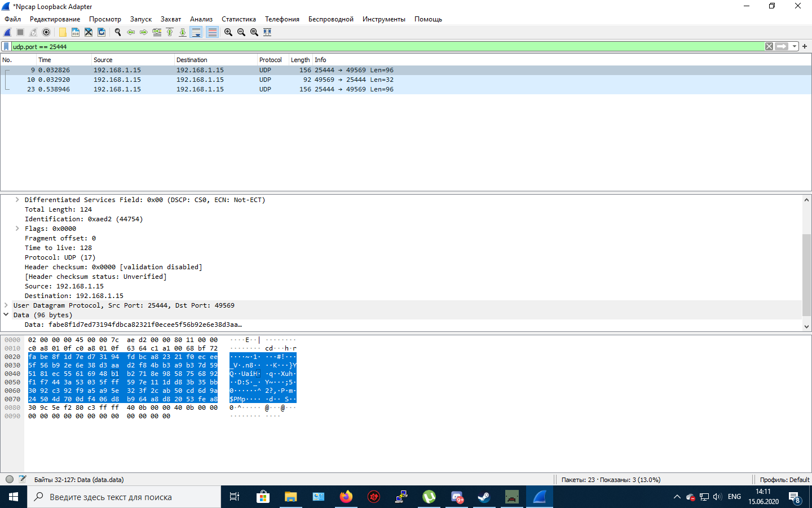Open the Телефония menu

pos(282,19)
